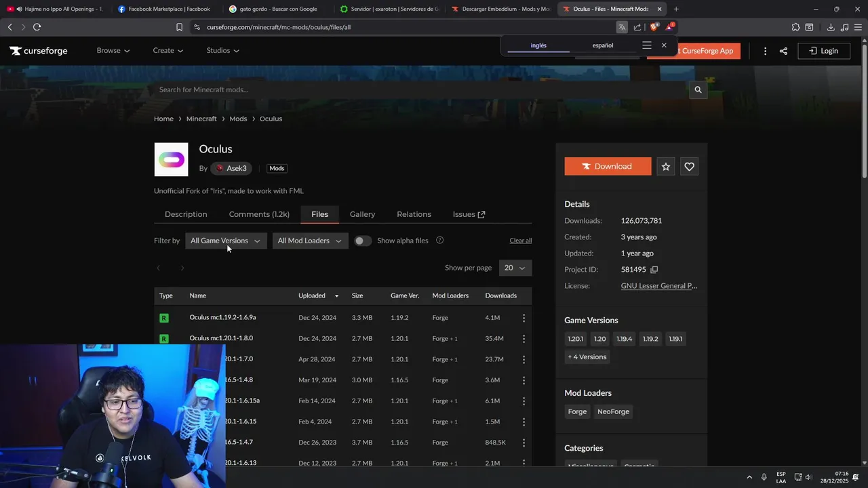This screenshot has width=868, height=488.
Task: Click the share icon in site header
Action: click(x=783, y=51)
